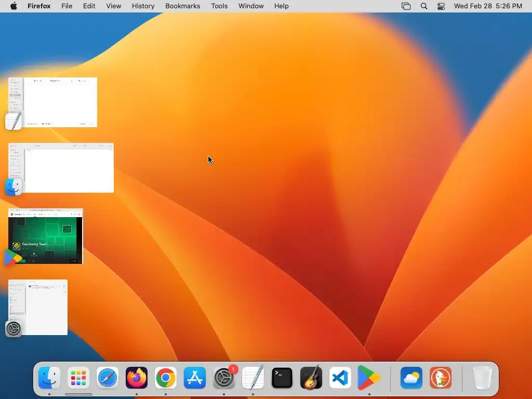
Task: Click the Stage Manager menu bar icon
Action: coord(406,6)
